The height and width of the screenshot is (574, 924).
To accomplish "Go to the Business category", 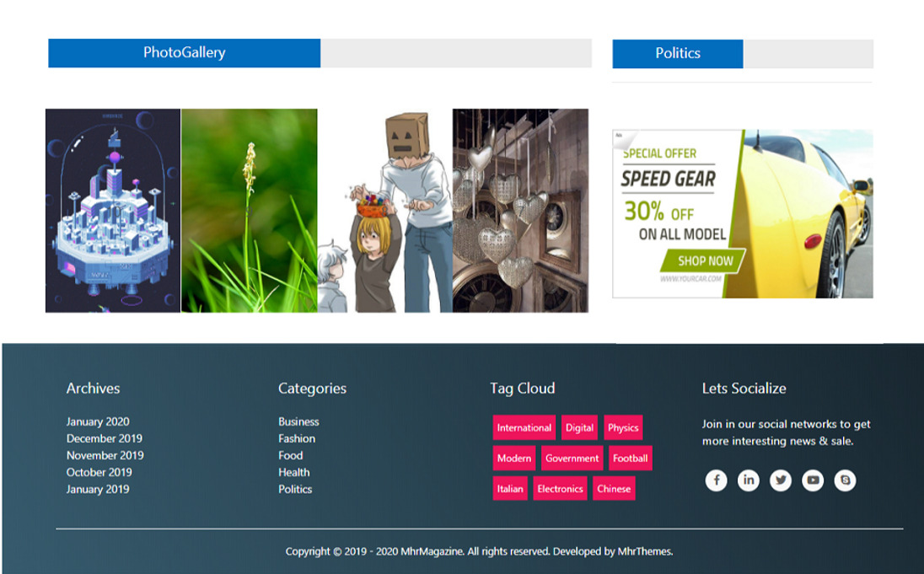I will pyautogui.click(x=298, y=422).
